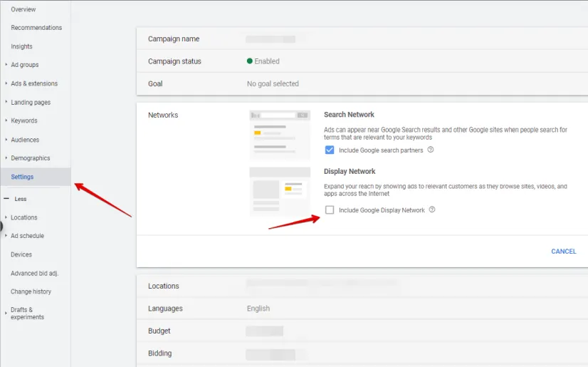The image size is (588, 367).
Task: Open the Campaign name row
Action: 362,38
